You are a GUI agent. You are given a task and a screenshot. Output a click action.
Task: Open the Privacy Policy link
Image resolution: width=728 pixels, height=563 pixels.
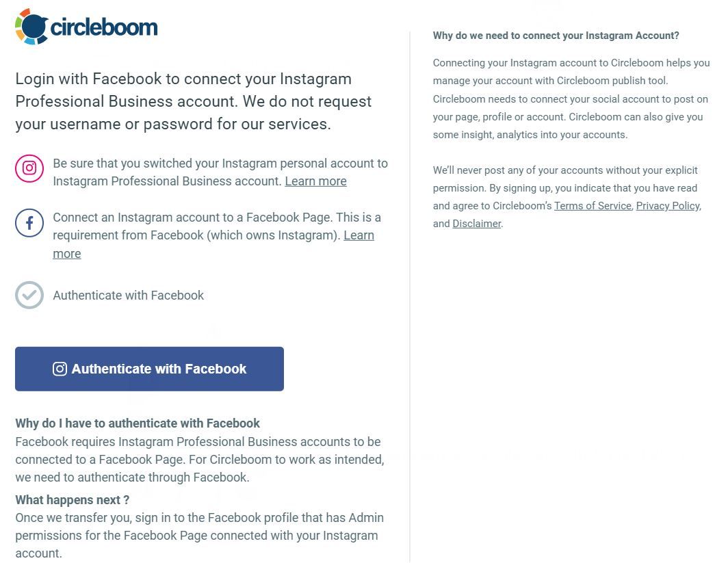coord(667,205)
